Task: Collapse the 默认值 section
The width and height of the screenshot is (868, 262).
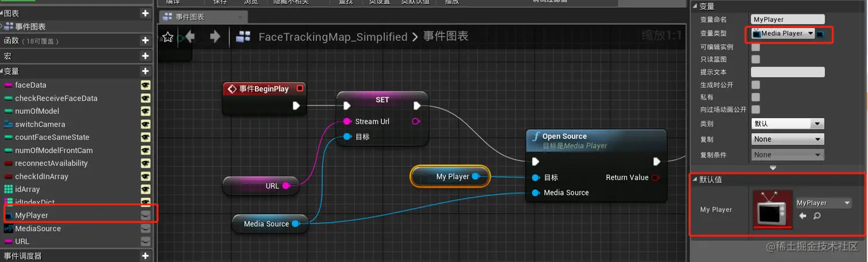Action: point(695,180)
